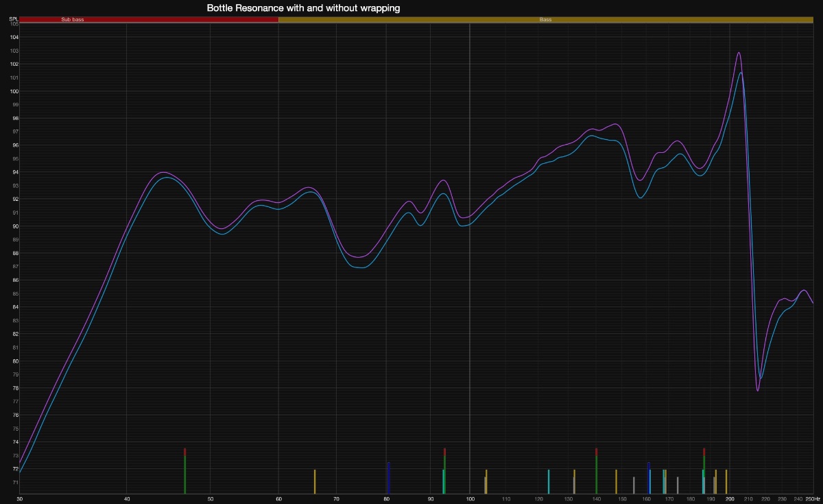Select the cyan marker near 123 Hz
The image size is (823, 504).
[549, 481]
